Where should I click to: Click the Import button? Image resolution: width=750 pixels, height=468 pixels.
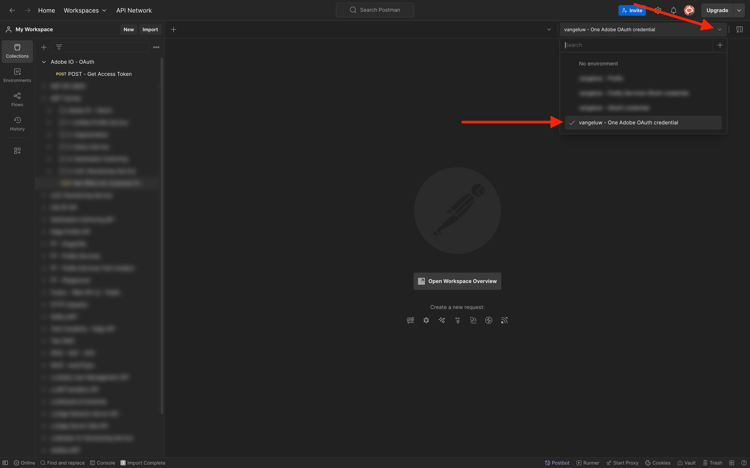[150, 30]
